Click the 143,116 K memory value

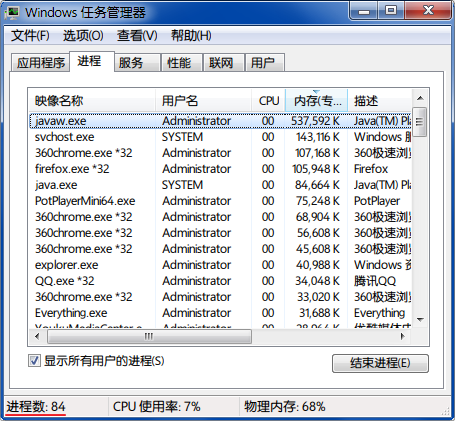point(318,137)
